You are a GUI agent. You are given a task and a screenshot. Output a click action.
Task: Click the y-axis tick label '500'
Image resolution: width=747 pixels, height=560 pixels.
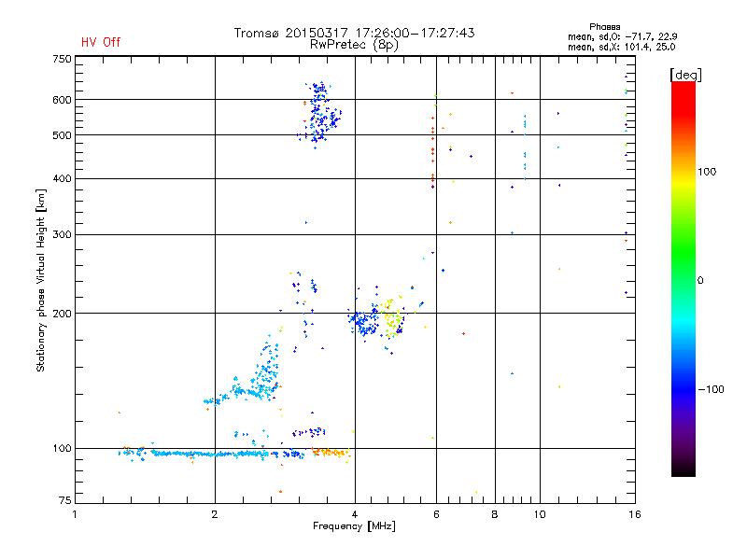tap(63, 135)
